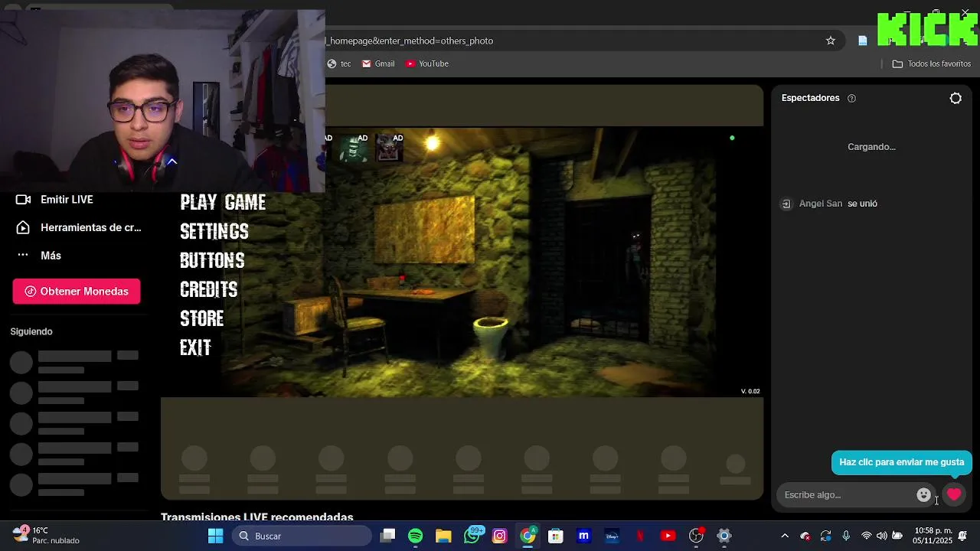
Task: Click the microphone icon in system tray
Action: [x=846, y=536]
